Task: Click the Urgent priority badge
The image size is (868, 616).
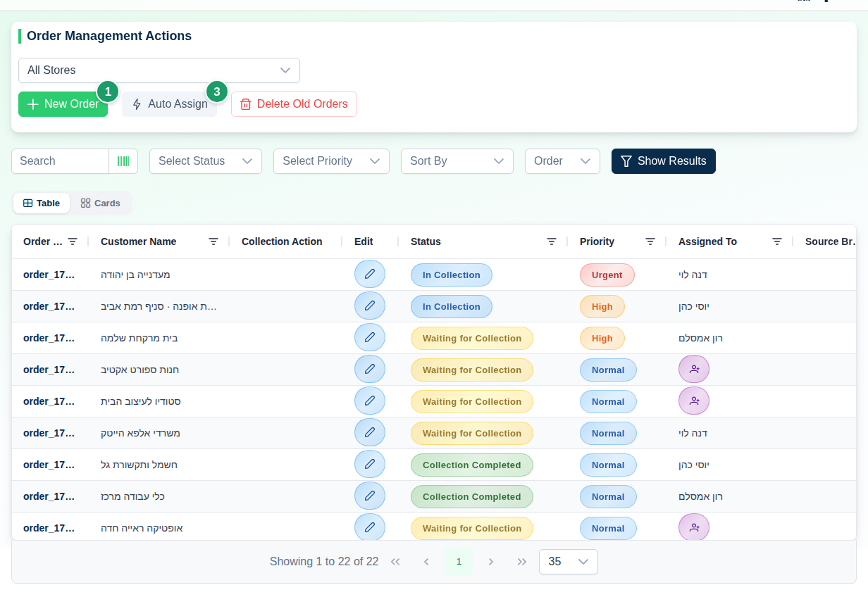Action: 607,275
